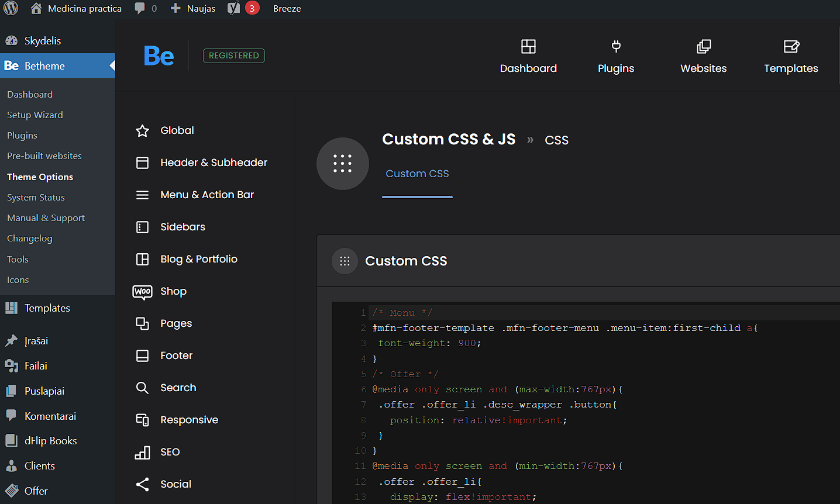Click the media icon beside Failai
Image resolution: width=840 pixels, height=504 pixels.
pyautogui.click(x=11, y=366)
